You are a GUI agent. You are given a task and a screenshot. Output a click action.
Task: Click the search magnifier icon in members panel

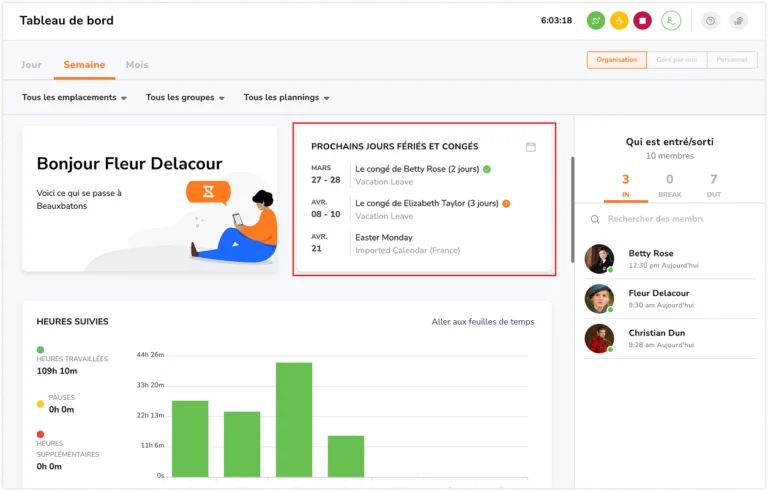pos(595,219)
